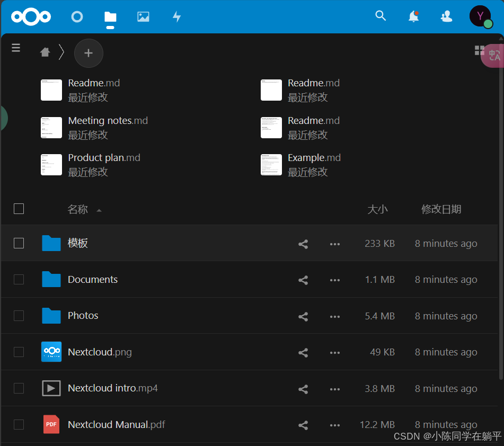Share Nextcloud Manual.pdf
504x446 pixels.
coord(303,425)
